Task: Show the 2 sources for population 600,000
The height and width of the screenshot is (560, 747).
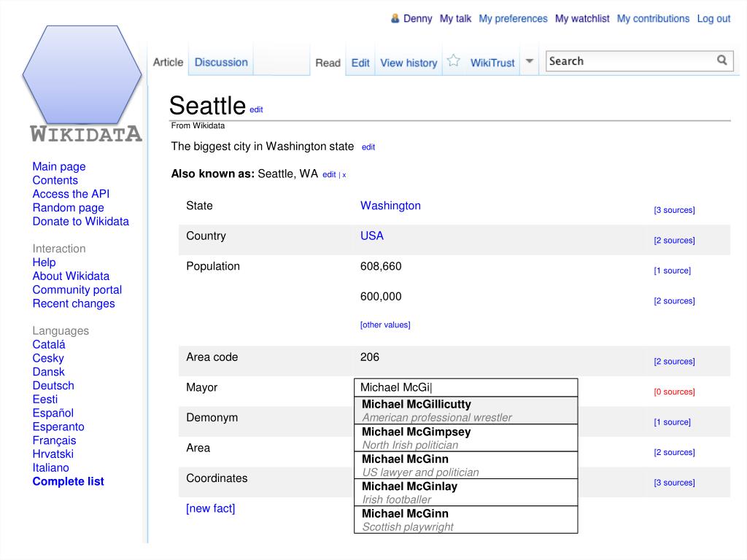Action: tap(674, 301)
